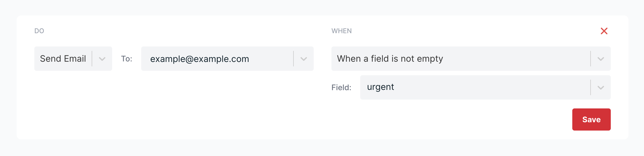The width and height of the screenshot is (644, 156).
Task: Click the divider inside recipient email dropdown
Action: pos(293,59)
